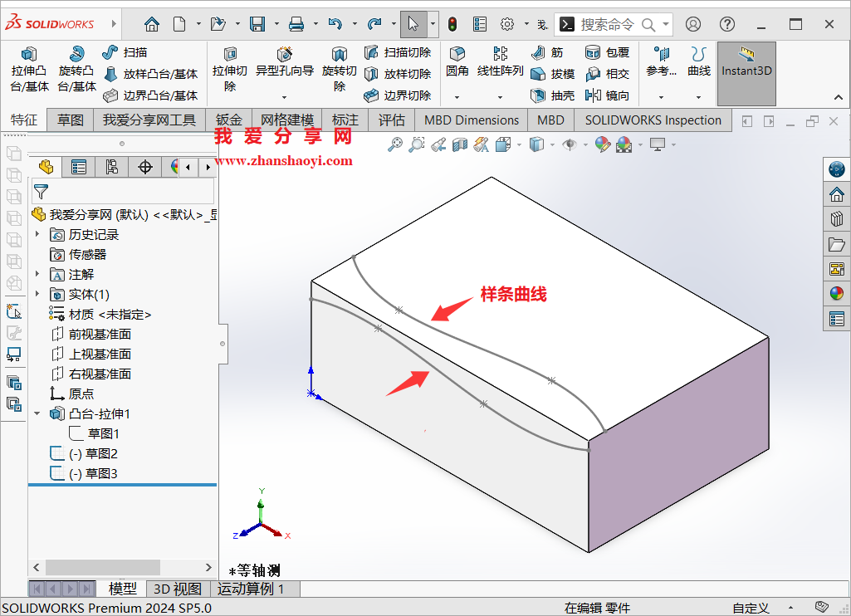Switch to the DimXpertManager crosshair tab

point(145,167)
